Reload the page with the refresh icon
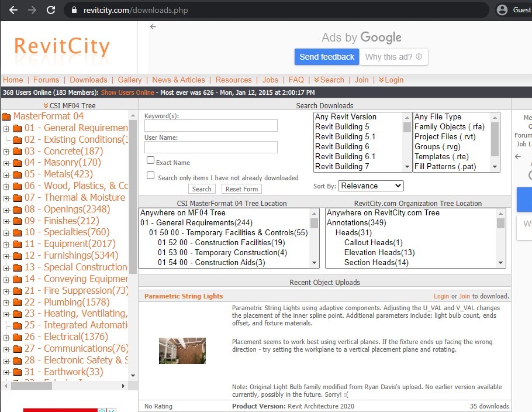The image size is (532, 412). click(52, 9)
